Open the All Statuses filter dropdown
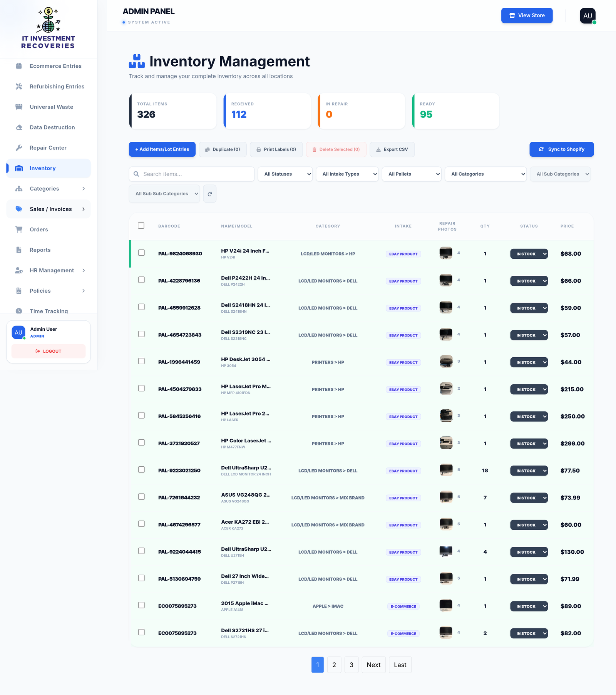Image resolution: width=616 pixels, height=695 pixels. (x=285, y=174)
